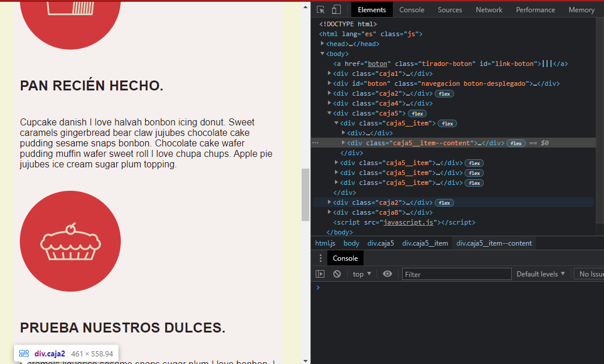The width and height of the screenshot is (604, 364).
Task: Select the Console drawer tab
Action: (345, 258)
